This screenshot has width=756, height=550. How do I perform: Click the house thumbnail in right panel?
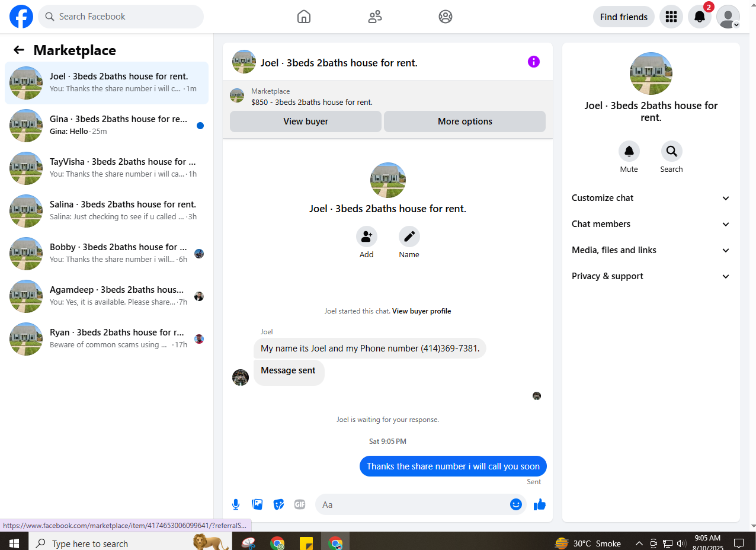[x=651, y=73]
